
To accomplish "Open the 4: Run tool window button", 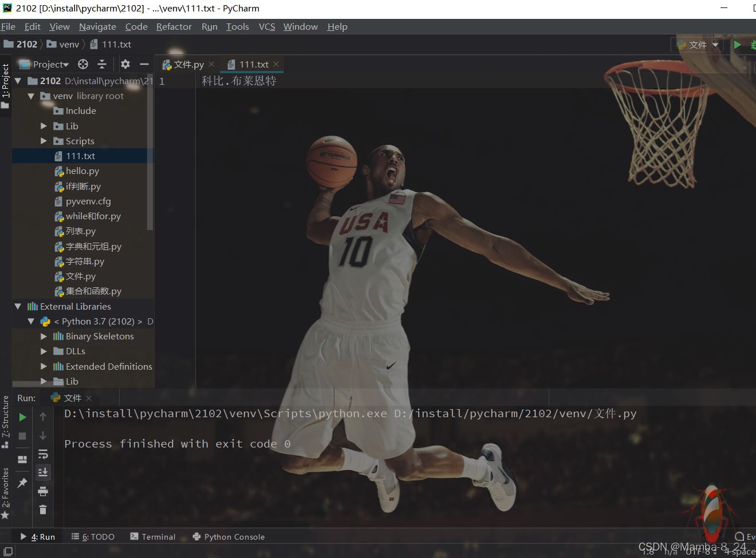I will tap(38, 537).
